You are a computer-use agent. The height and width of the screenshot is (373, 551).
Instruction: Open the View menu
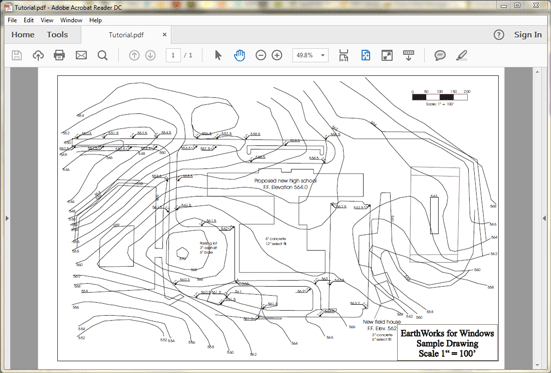tap(47, 20)
